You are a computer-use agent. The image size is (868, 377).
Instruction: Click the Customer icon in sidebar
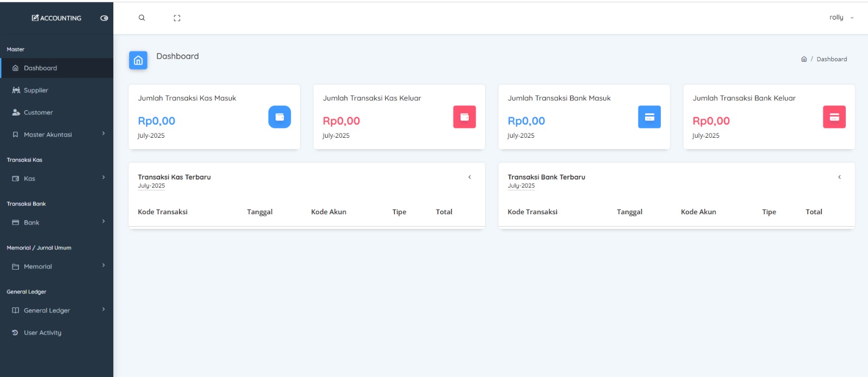pyautogui.click(x=16, y=112)
